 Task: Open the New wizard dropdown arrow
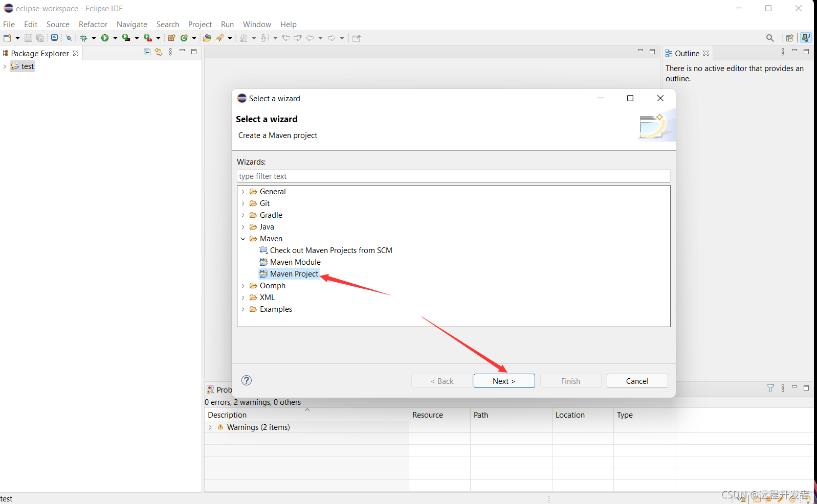point(17,38)
